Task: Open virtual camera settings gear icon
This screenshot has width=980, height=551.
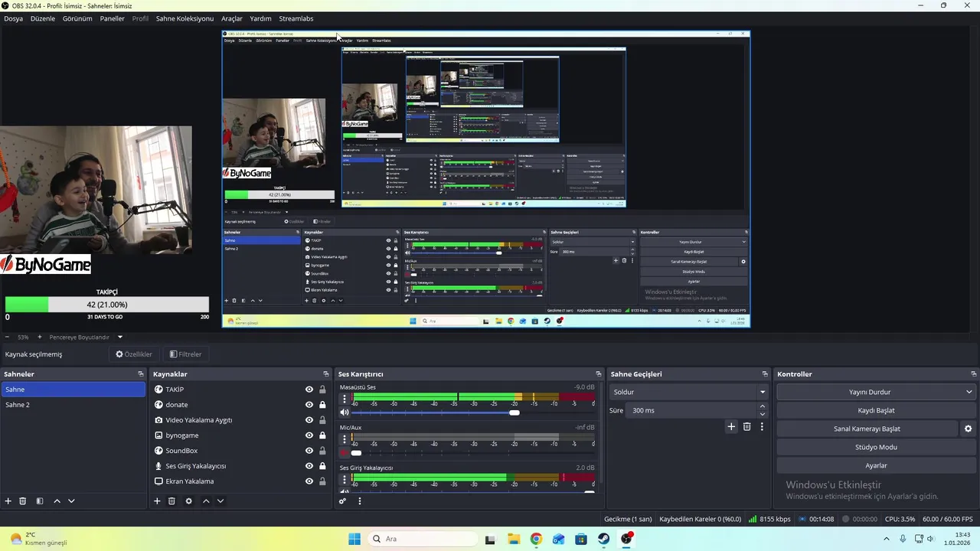Action: coord(968,429)
